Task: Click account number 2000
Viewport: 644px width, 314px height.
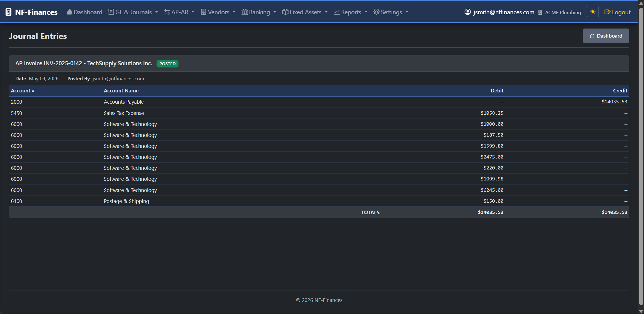Action: point(16,102)
